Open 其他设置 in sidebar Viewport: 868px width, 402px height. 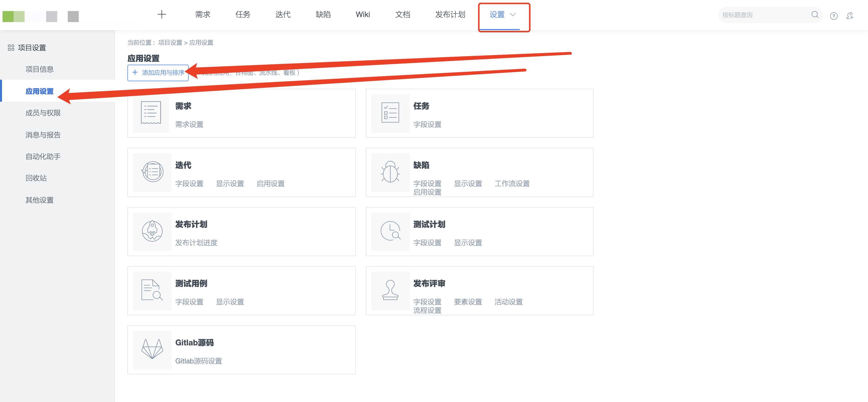click(40, 200)
